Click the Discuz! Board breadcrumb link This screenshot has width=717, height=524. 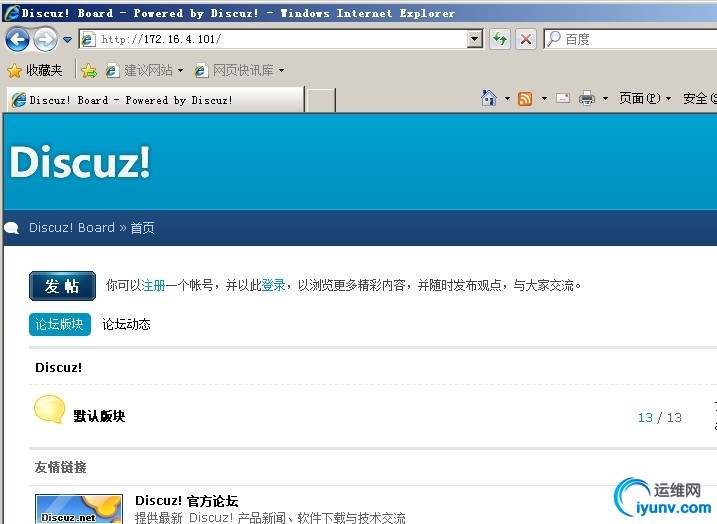(72, 228)
